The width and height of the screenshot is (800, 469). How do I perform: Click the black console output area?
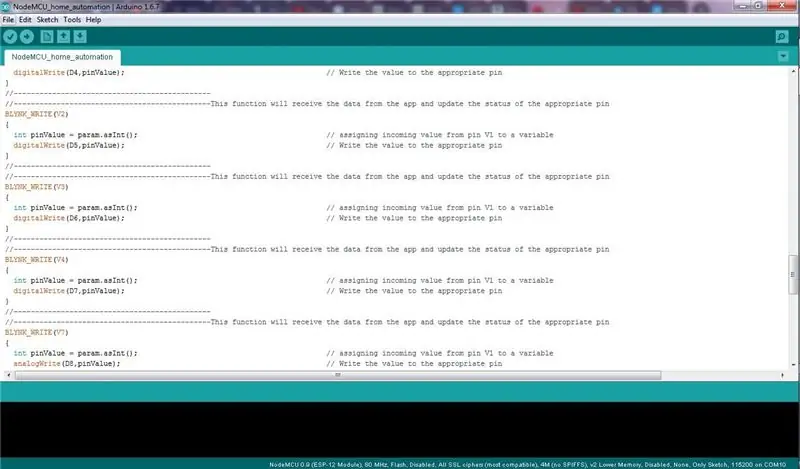400,429
